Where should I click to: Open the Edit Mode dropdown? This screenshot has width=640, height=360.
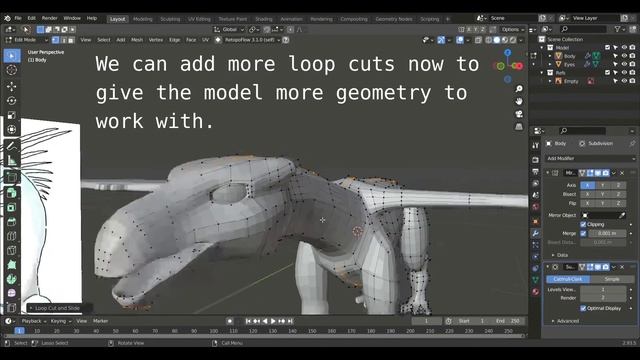click(26, 40)
